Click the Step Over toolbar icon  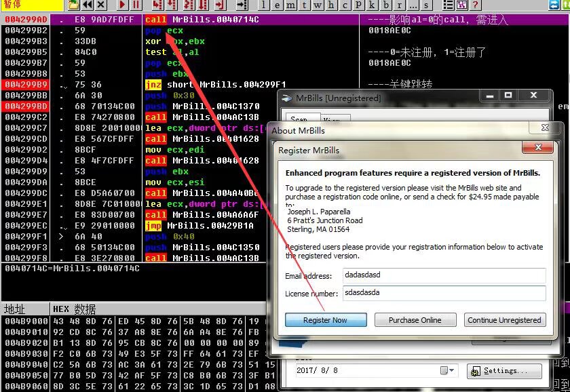[x=172, y=5]
